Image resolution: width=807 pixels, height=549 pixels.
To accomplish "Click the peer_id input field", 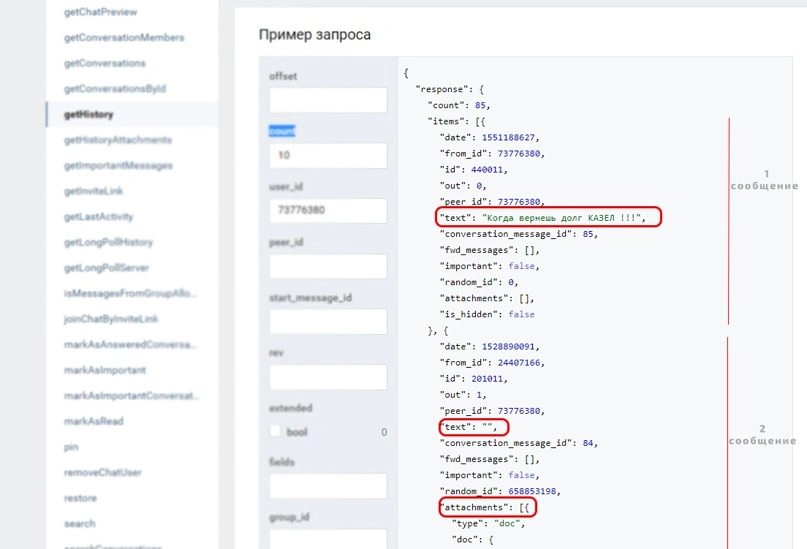I will pyautogui.click(x=327, y=266).
